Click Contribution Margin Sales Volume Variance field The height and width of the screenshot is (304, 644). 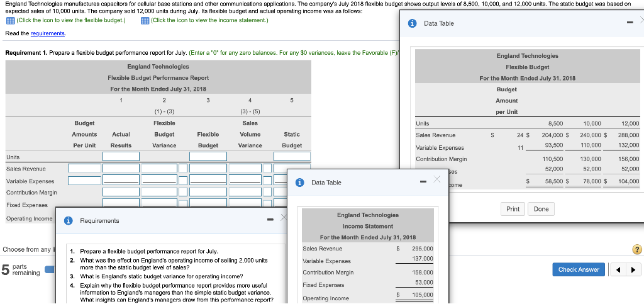coord(245,192)
